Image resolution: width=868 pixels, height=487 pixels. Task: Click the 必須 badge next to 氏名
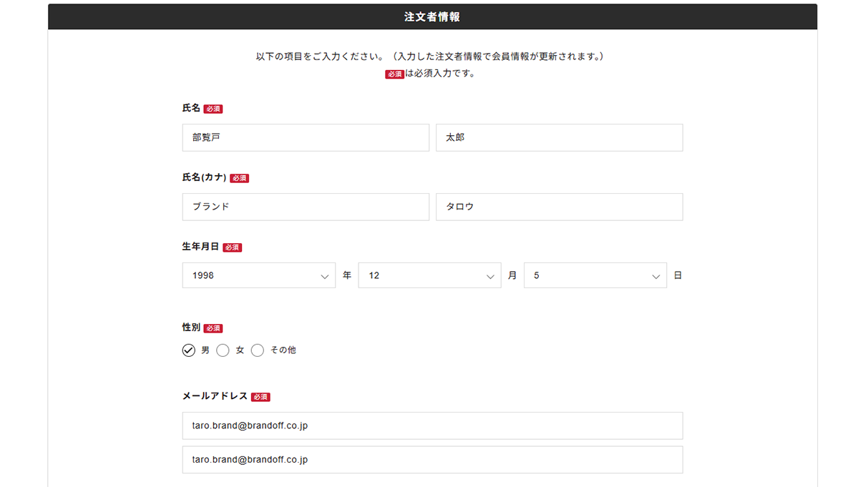213,108
